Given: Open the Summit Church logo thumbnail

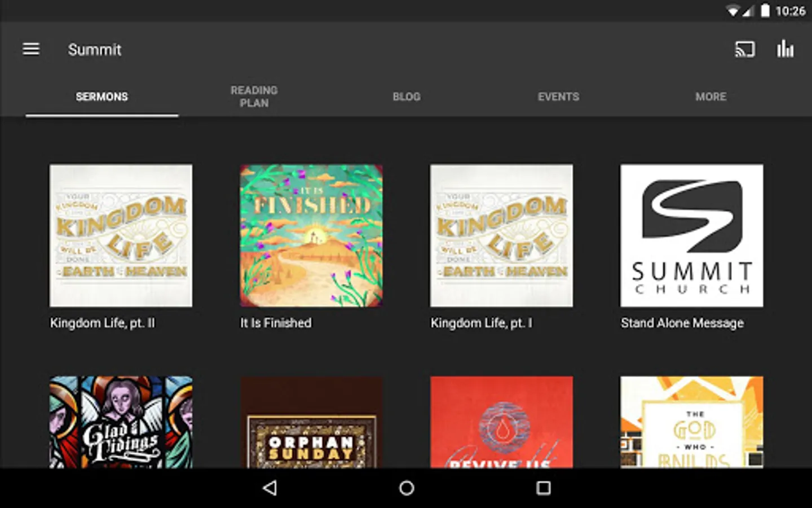Looking at the screenshot, I should (x=692, y=235).
